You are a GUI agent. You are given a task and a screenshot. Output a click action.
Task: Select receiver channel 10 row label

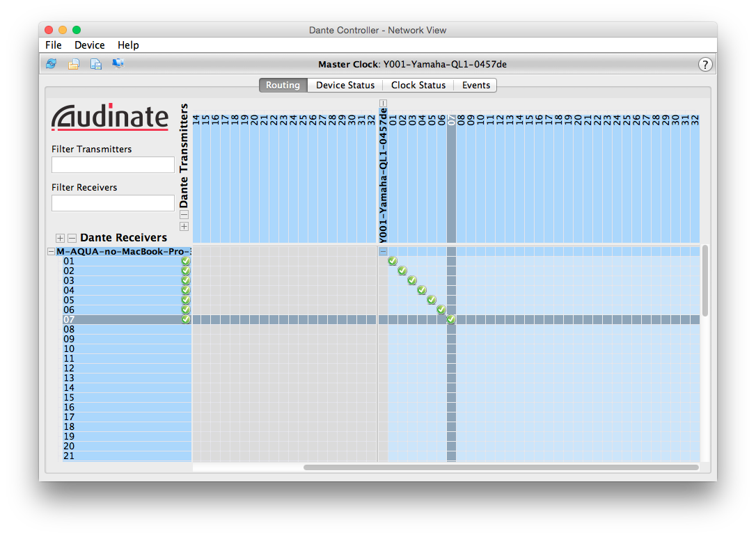tap(69, 348)
